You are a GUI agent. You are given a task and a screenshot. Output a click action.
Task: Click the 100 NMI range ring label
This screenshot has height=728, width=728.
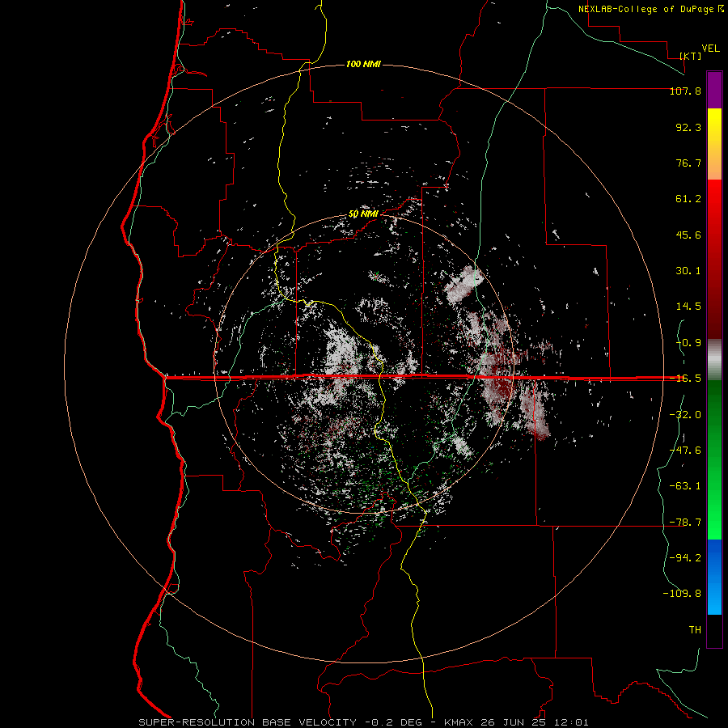tap(363, 64)
